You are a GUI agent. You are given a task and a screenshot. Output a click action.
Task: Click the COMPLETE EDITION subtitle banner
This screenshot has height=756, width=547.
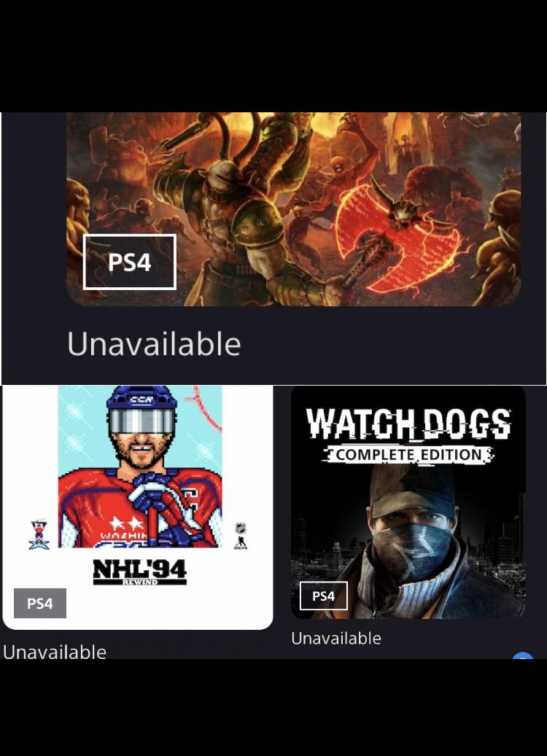[x=409, y=455]
